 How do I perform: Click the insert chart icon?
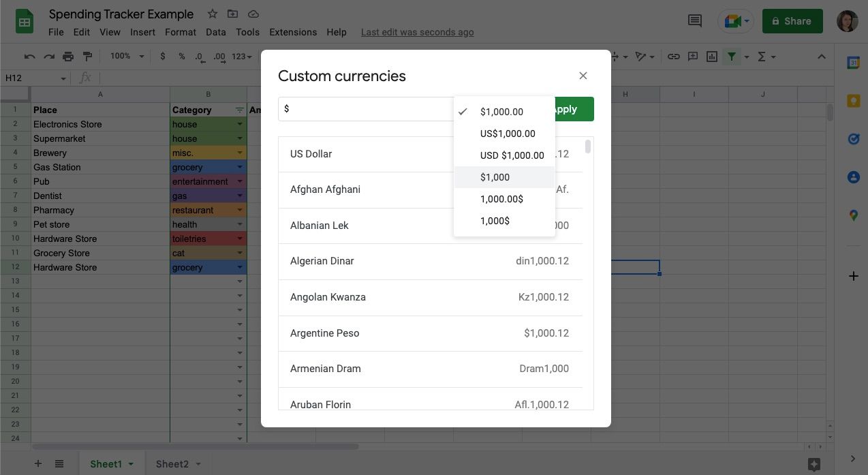(x=711, y=57)
